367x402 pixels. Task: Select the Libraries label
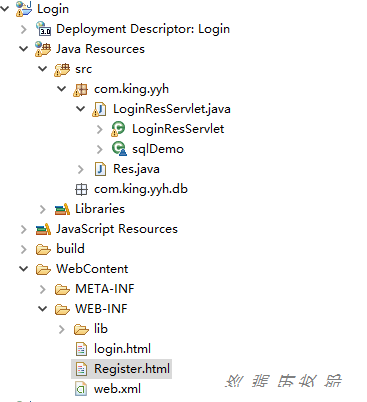(100, 209)
